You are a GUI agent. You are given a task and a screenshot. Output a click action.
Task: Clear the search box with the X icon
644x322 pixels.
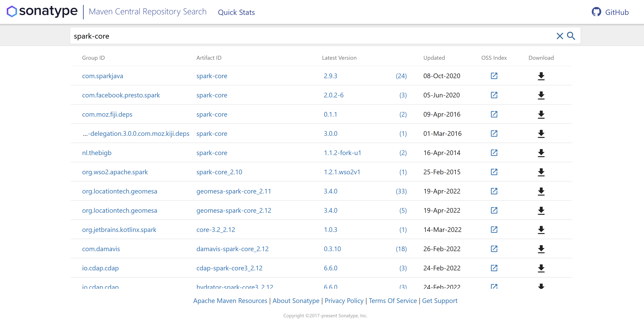(x=560, y=36)
